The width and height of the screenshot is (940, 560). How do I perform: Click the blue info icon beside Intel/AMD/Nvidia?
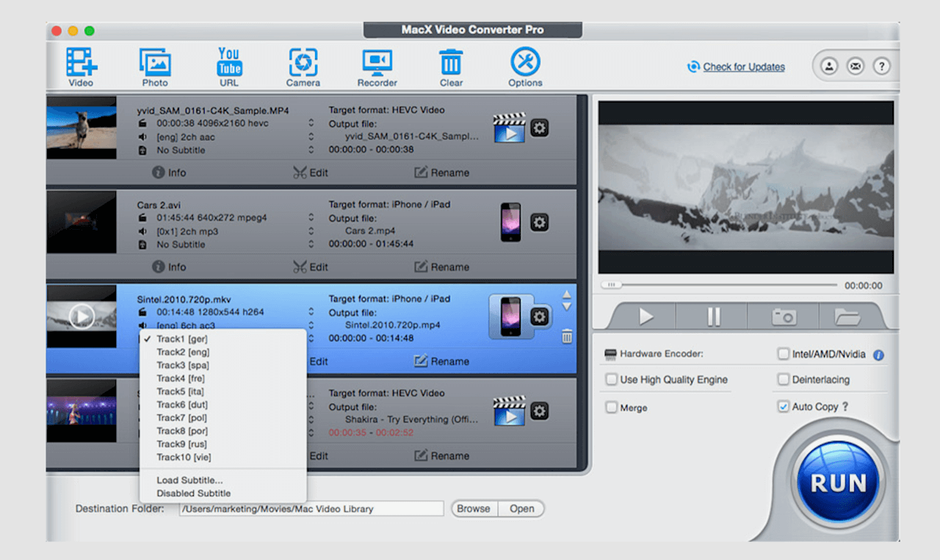[878, 355]
